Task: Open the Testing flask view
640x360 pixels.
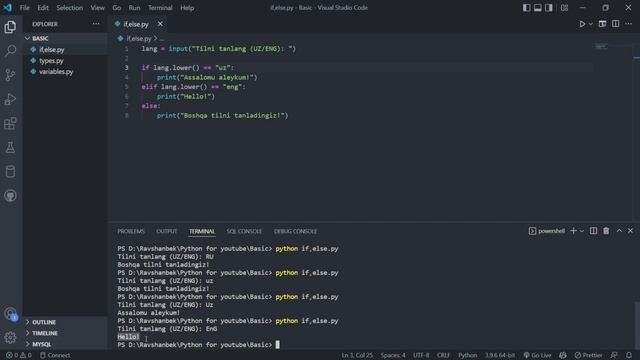Action: coord(10,147)
